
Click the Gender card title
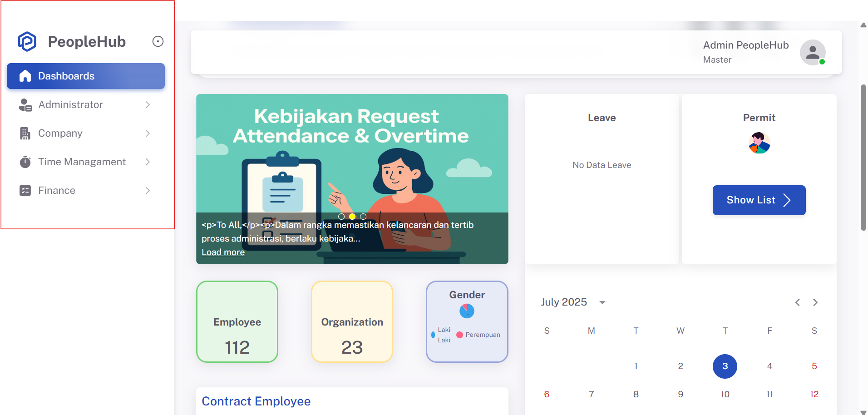pyautogui.click(x=467, y=295)
